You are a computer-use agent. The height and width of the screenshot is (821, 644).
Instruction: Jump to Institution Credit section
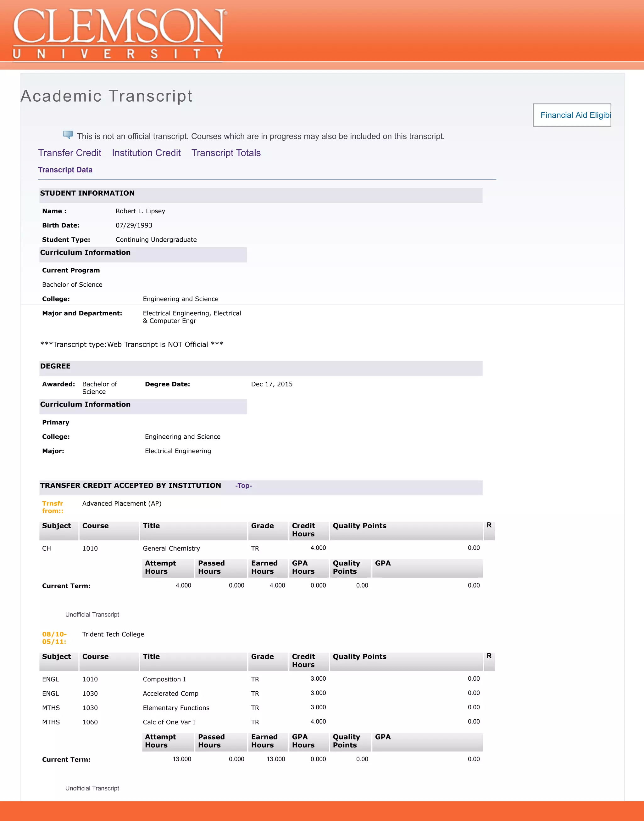coord(146,153)
